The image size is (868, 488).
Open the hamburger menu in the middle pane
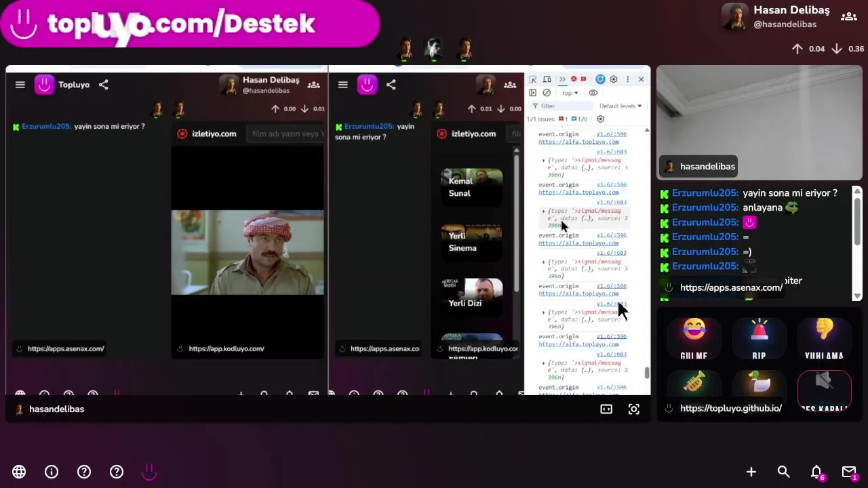(343, 85)
